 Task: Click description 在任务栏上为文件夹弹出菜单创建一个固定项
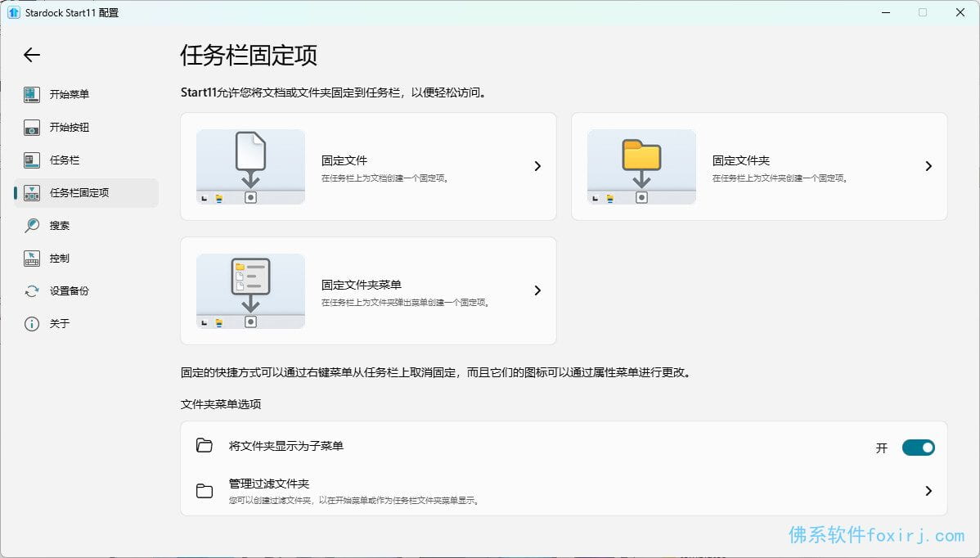click(405, 303)
